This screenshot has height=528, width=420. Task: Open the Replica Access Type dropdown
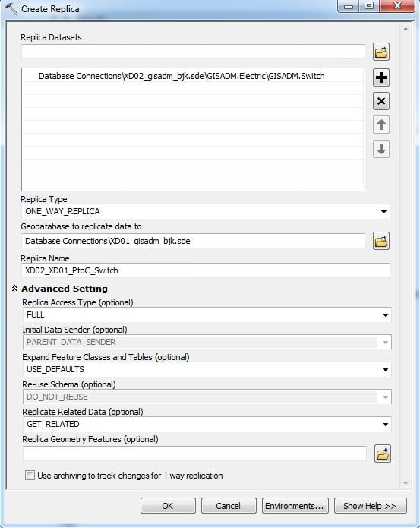385,315
